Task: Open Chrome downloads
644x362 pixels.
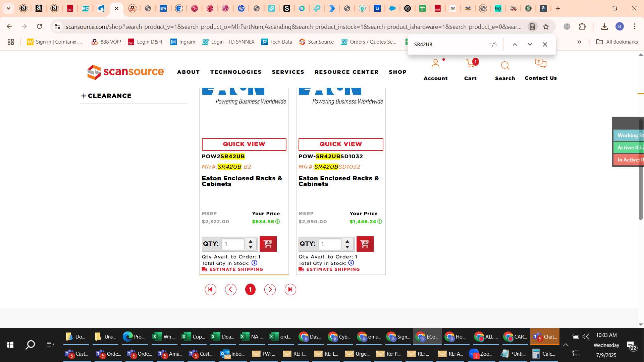Action: pyautogui.click(x=604, y=26)
